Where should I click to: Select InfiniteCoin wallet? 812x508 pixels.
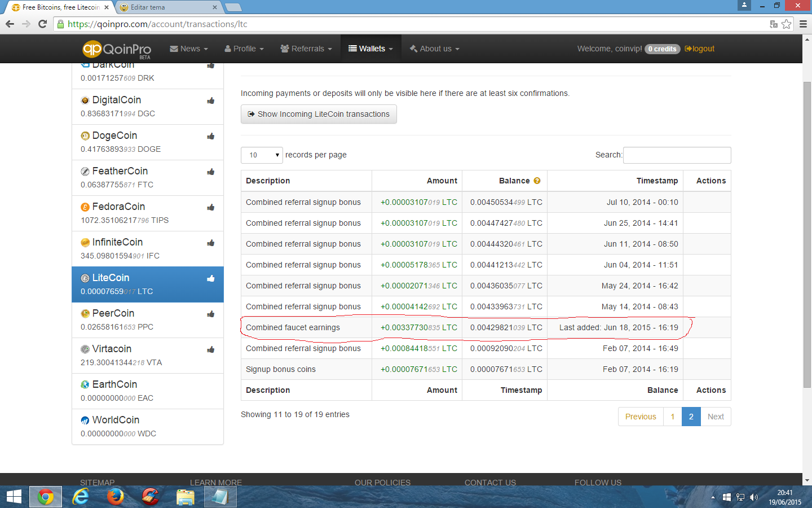(148, 249)
